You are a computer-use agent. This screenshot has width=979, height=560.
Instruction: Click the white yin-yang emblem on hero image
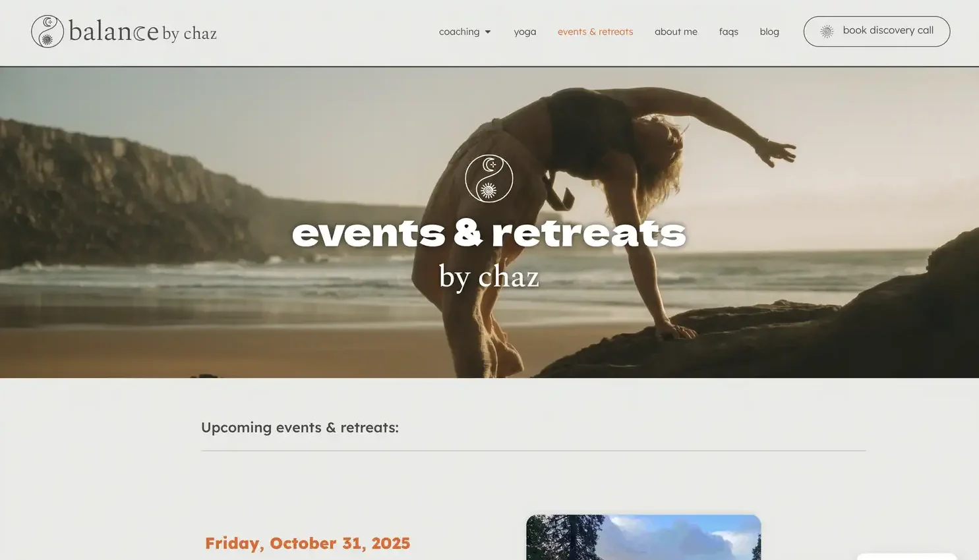click(489, 179)
